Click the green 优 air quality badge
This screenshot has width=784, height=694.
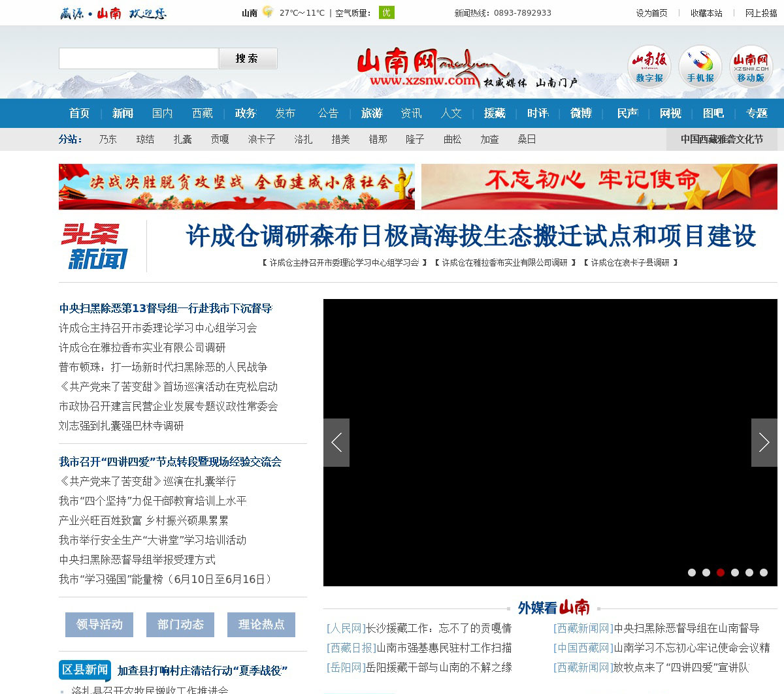tap(386, 12)
